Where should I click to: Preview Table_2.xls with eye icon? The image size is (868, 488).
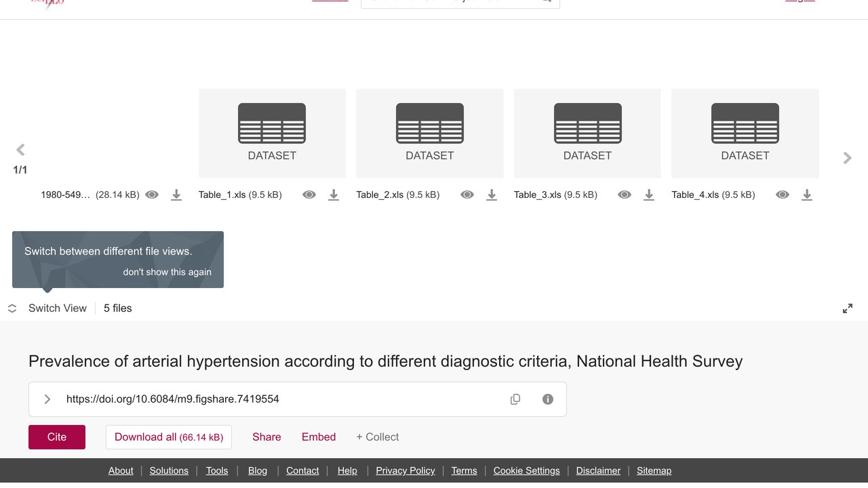pyautogui.click(x=467, y=195)
